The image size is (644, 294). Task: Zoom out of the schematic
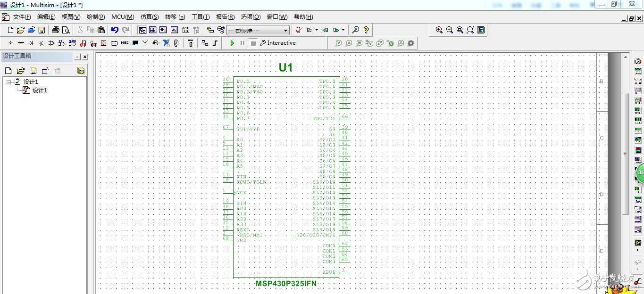(450, 30)
